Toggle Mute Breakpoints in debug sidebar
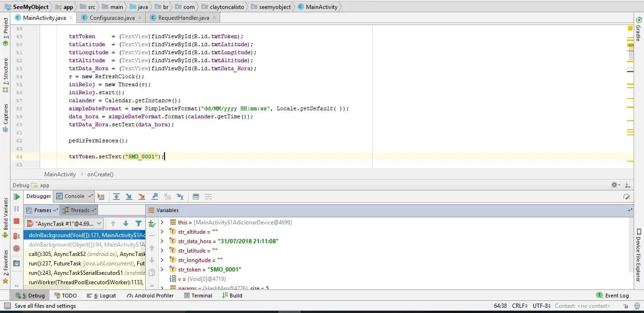 point(17,248)
